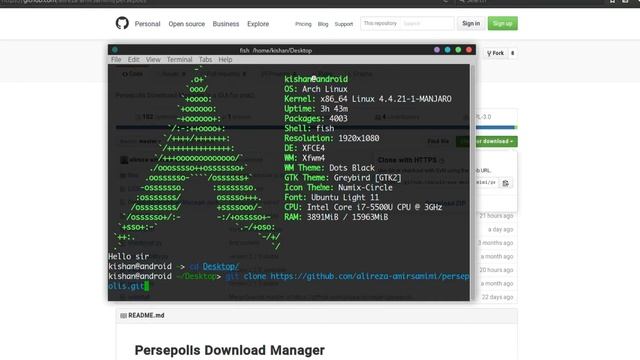Open the Personal nav link
The width and height of the screenshot is (640, 360).
147,24
